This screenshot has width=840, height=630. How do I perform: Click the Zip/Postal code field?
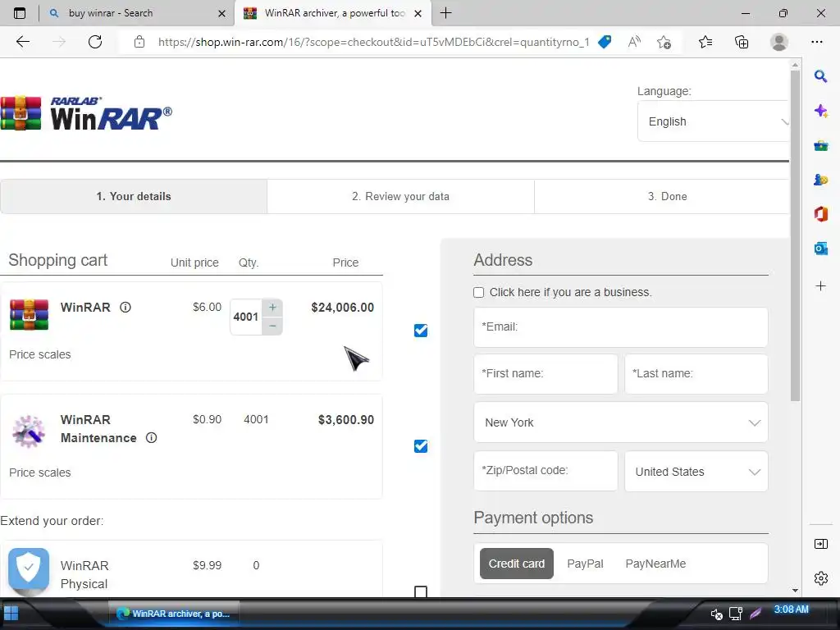(546, 471)
